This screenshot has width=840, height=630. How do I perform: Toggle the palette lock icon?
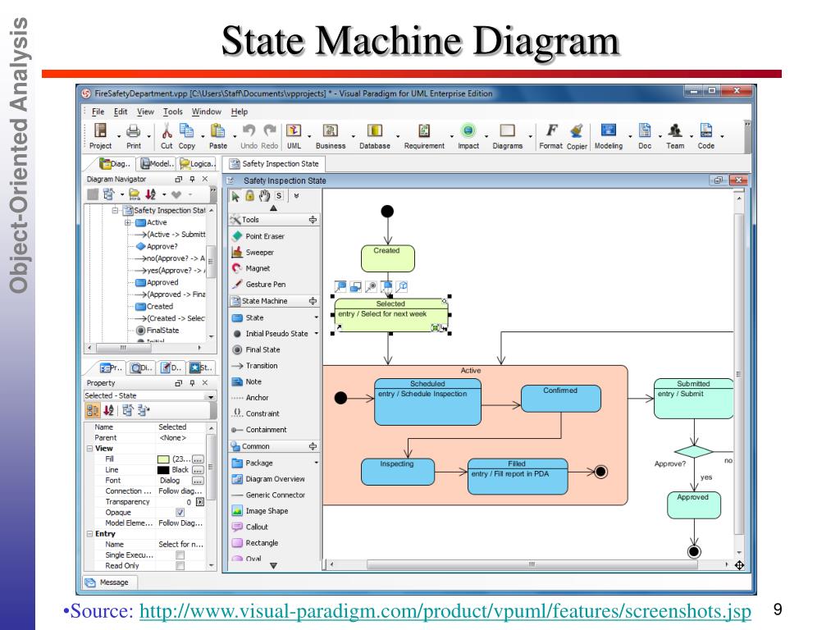point(249,196)
